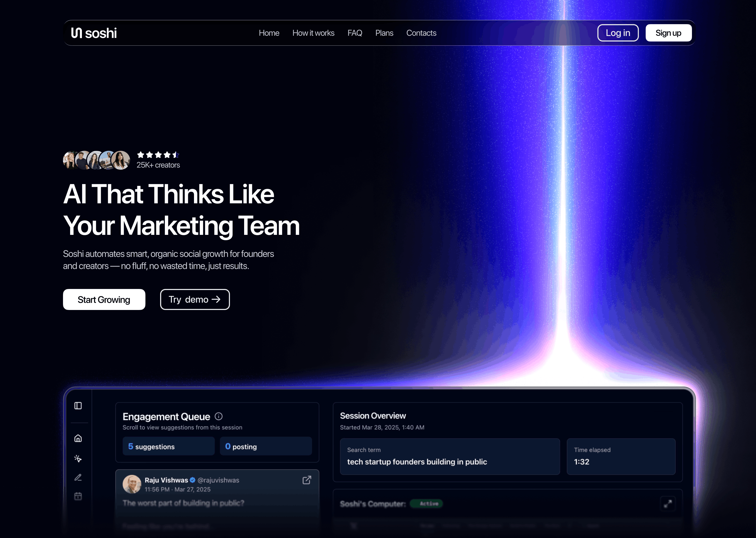Click the Sign up button
756x538 pixels.
click(x=668, y=33)
